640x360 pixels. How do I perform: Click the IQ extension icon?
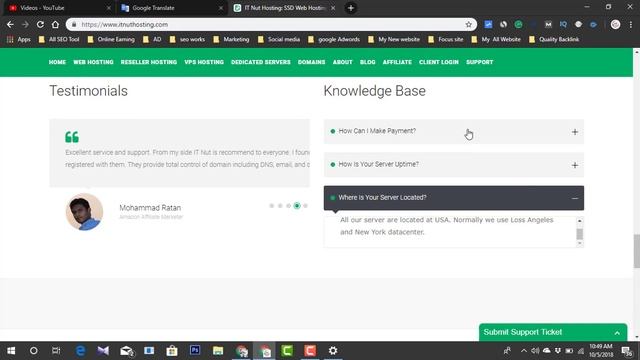click(563, 24)
